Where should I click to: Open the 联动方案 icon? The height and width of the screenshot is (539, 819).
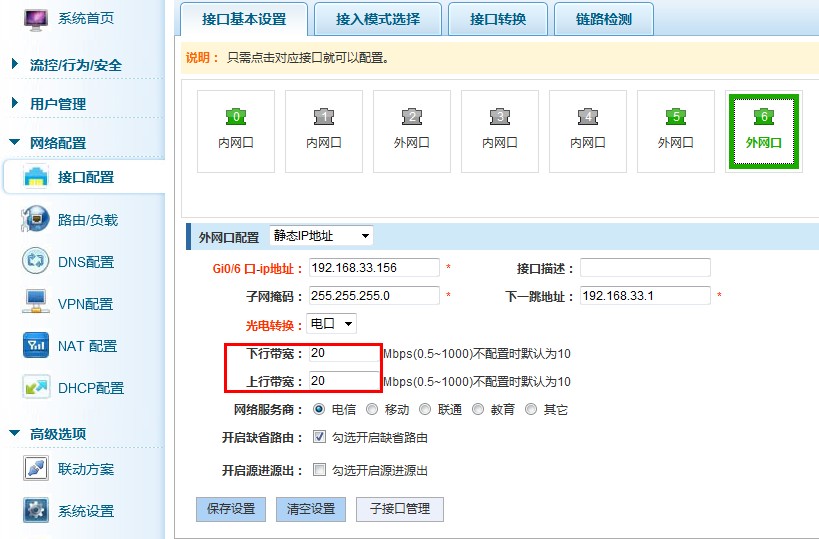[x=36, y=468]
